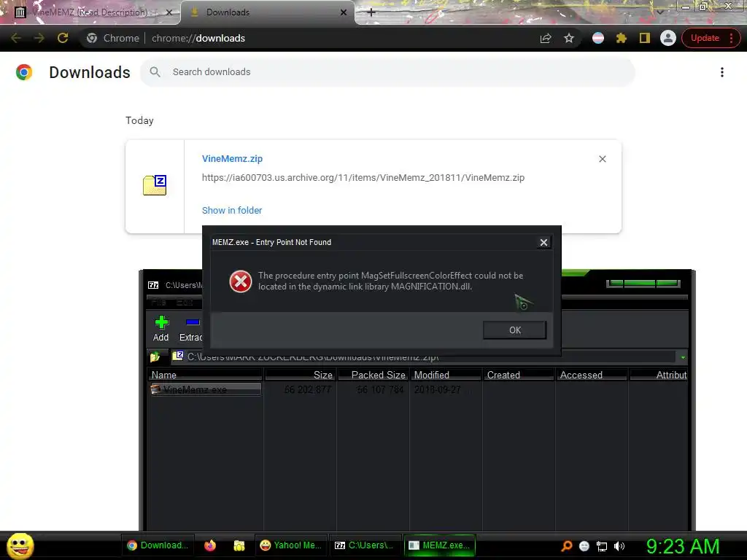Screen dimensions: 747x560
Task: Go back in Chrome
Action: [x=16, y=38]
